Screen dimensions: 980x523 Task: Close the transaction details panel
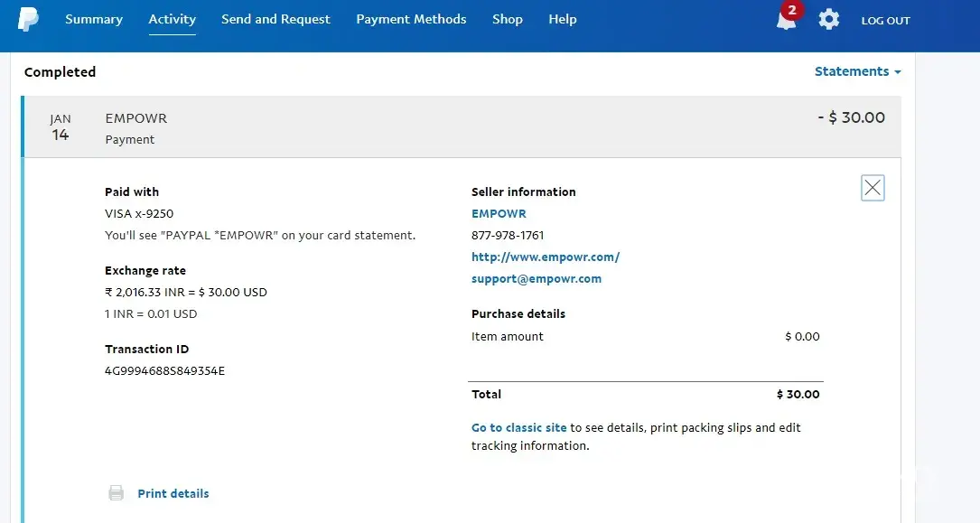873,188
